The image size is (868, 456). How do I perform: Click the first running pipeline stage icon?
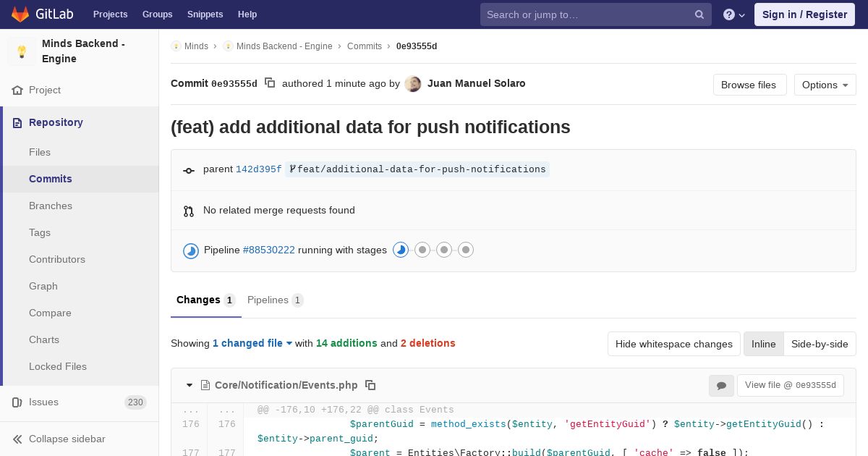coord(401,250)
